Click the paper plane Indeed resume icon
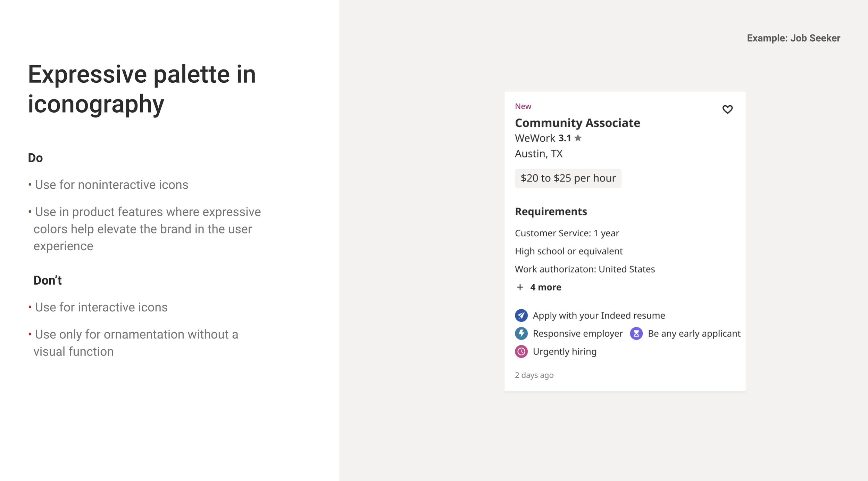868x481 pixels. pyautogui.click(x=521, y=316)
